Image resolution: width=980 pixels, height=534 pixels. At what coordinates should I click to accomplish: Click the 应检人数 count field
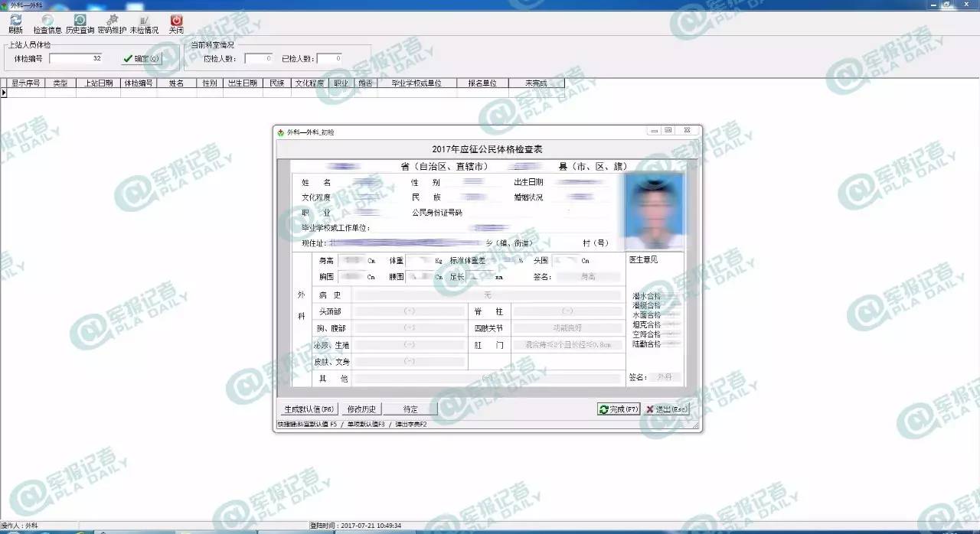pyautogui.click(x=258, y=58)
